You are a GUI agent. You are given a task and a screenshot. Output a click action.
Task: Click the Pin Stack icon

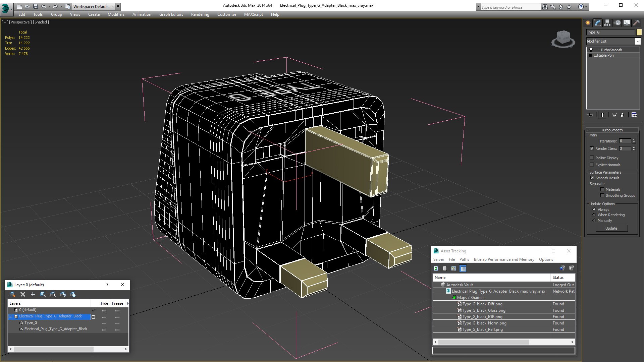591,115
